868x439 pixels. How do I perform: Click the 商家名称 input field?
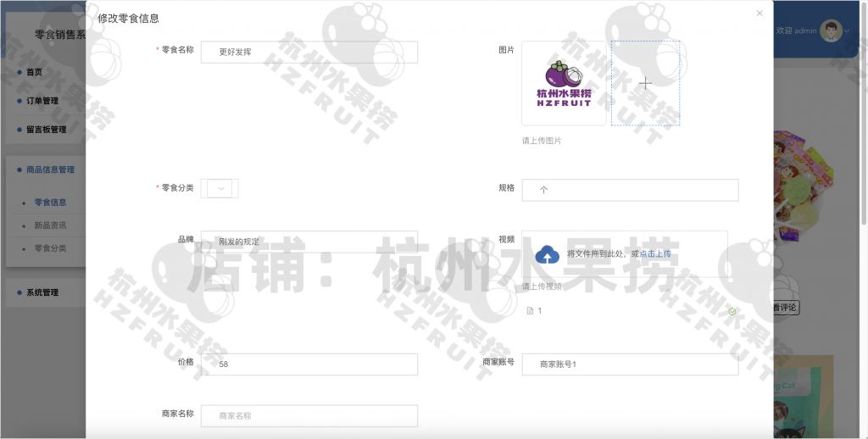coord(309,416)
